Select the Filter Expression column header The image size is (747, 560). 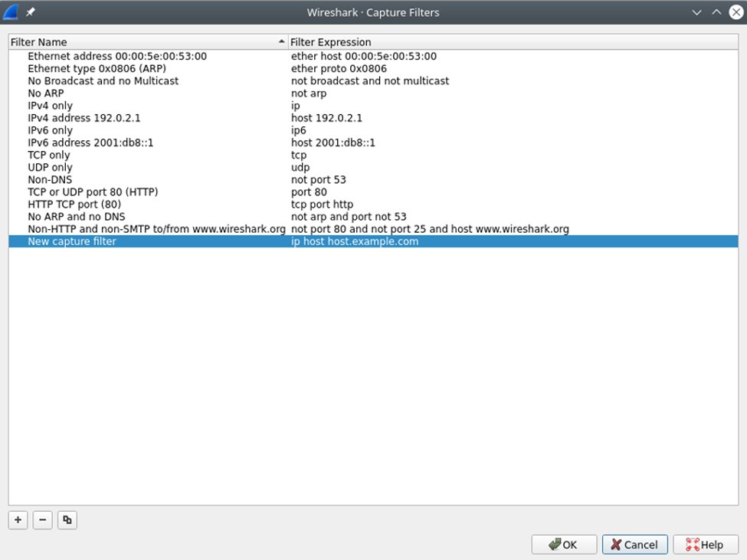329,41
